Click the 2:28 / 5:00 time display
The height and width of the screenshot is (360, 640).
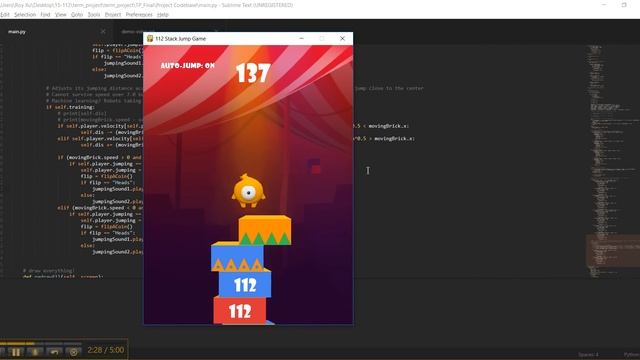106,350
